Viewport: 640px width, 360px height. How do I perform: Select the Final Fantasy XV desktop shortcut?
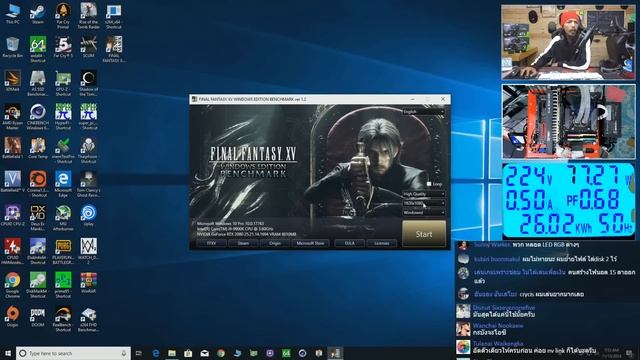tap(114, 49)
